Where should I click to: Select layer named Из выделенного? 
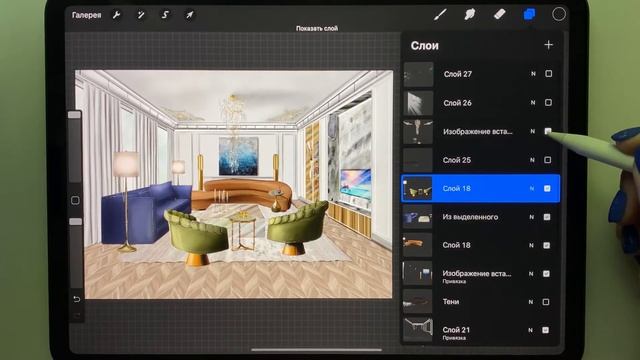click(x=470, y=217)
